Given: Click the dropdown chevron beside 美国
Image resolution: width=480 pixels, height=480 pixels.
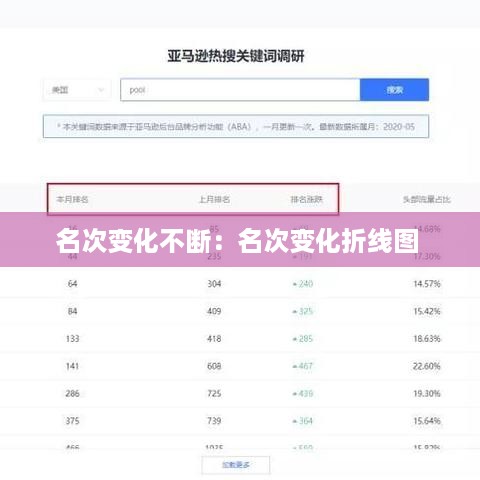Looking at the screenshot, I should [101, 90].
